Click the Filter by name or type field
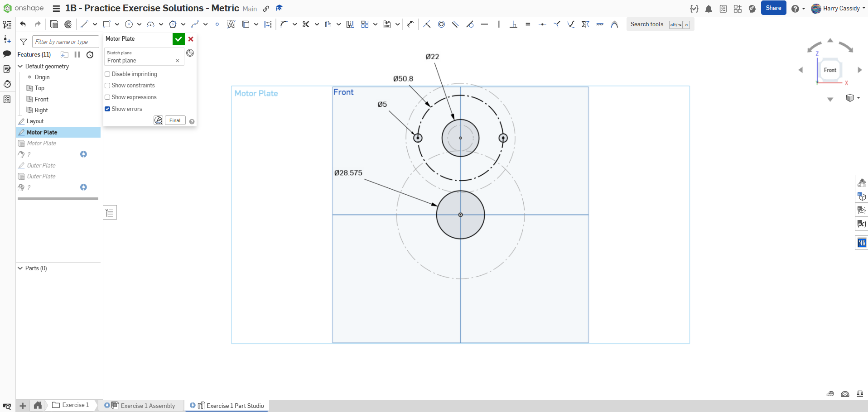Image resolution: width=868 pixels, height=412 pixels. coord(65,42)
